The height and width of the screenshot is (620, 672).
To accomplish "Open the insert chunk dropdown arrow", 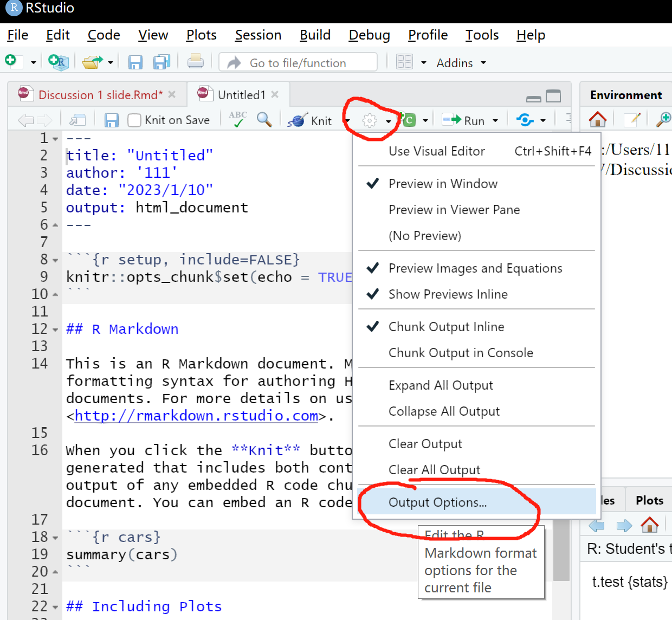I will [x=425, y=121].
